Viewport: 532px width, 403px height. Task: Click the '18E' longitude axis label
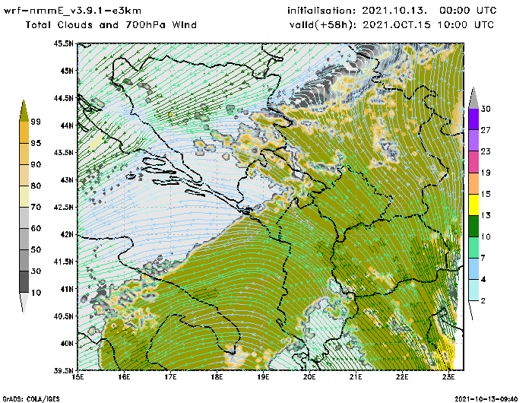[x=217, y=377]
